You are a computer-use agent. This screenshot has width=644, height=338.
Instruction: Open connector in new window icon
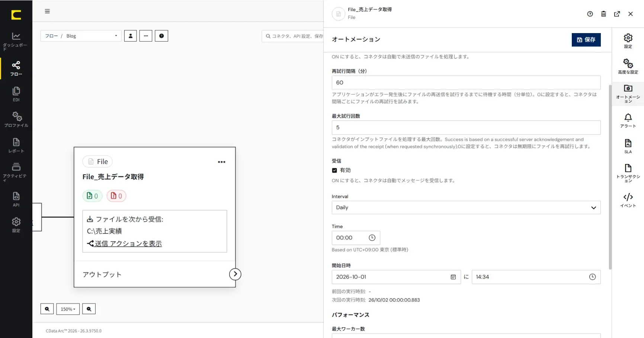[617, 14]
